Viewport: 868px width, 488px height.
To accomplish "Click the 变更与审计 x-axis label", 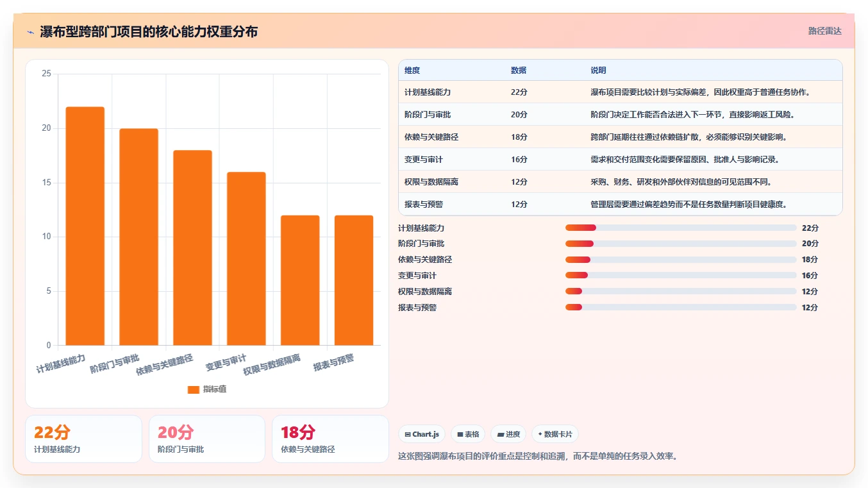I will click(x=226, y=362).
